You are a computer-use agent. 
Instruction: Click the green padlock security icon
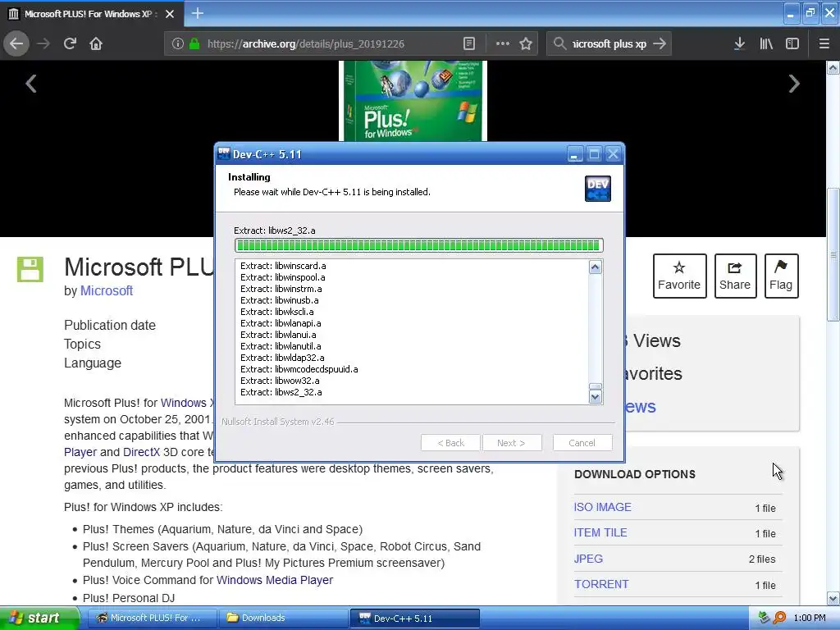(x=194, y=43)
